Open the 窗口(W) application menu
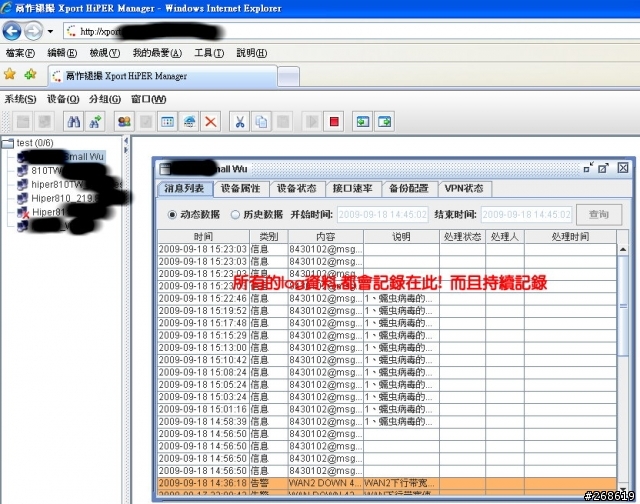Image resolution: width=640 pixels, height=504 pixels. point(149,99)
